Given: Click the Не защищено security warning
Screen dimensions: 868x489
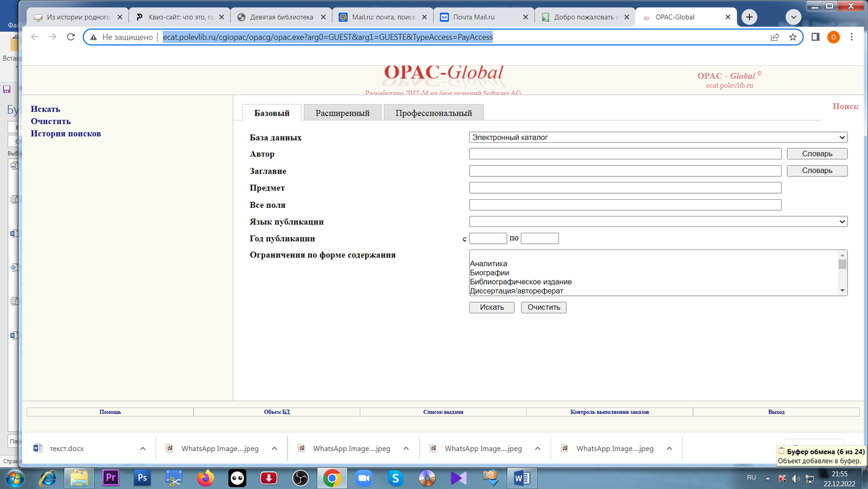Looking at the screenshot, I should pos(121,37).
